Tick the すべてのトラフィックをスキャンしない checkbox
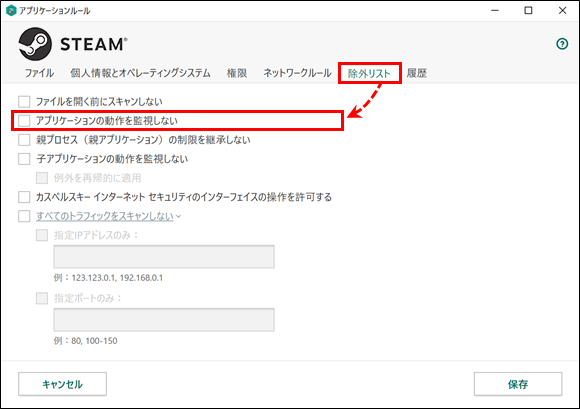580x409 pixels. (24, 216)
